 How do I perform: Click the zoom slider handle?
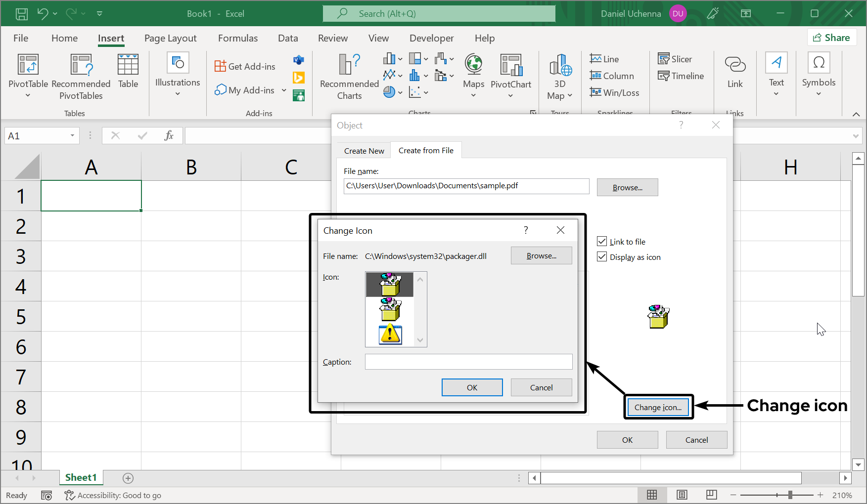(790, 495)
